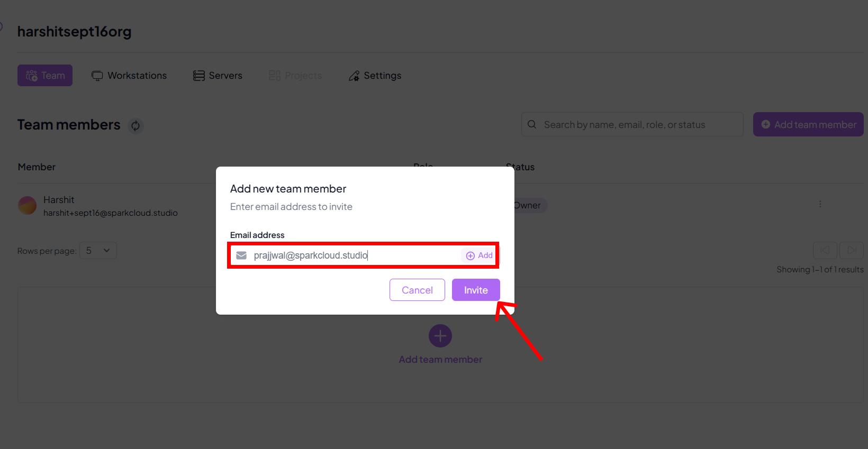Open the Settings tab

(375, 76)
